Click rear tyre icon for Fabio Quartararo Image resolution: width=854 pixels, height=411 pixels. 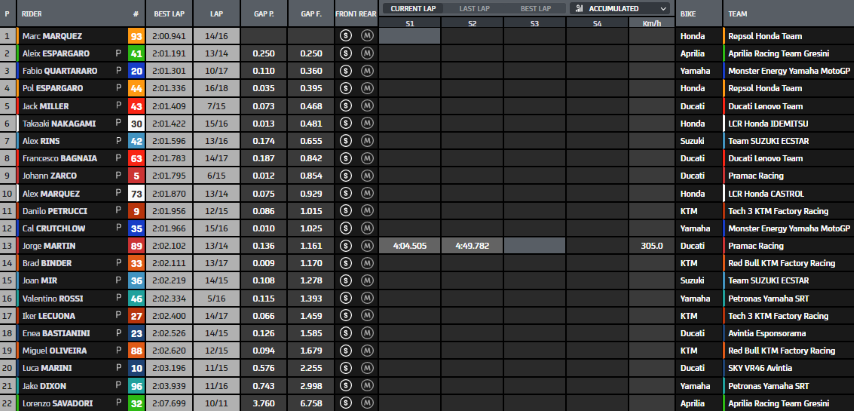[x=367, y=70]
